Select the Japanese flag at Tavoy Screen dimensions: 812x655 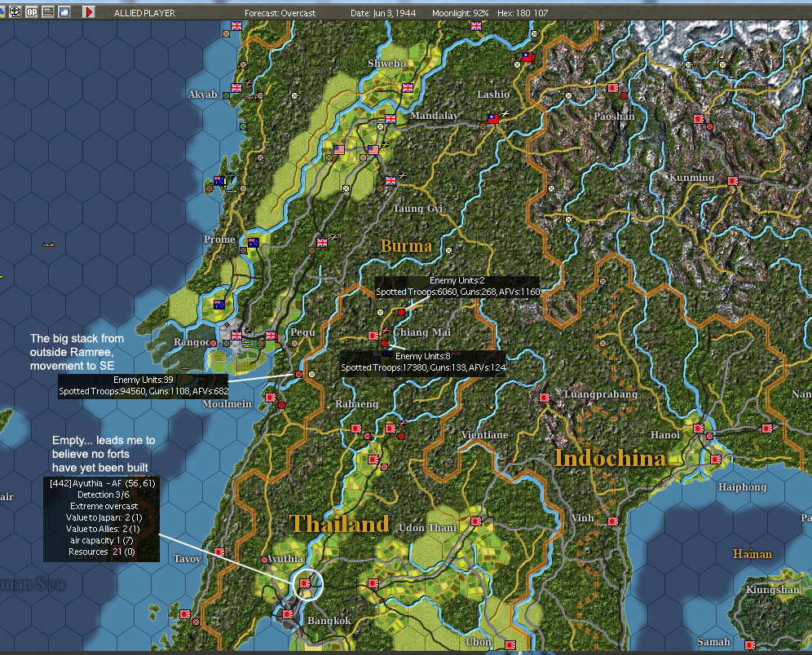[x=219, y=552]
